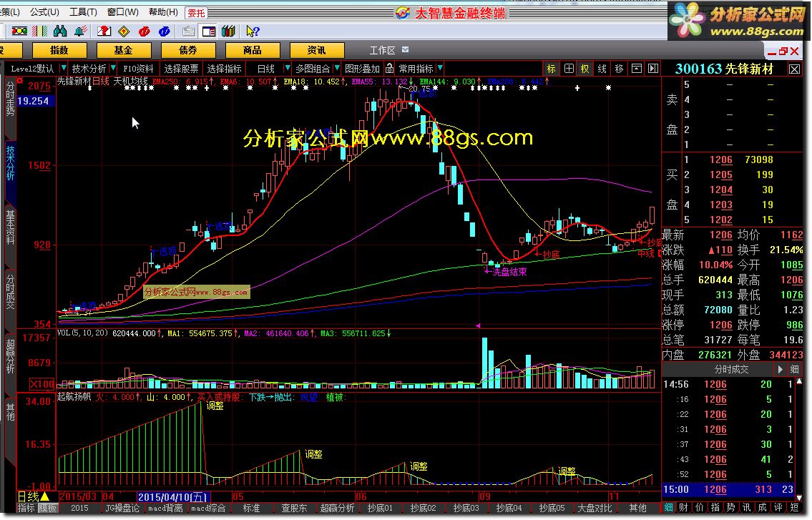Open F10资料 in the toolbar
This screenshot has width=812, height=520.
coord(138,69)
